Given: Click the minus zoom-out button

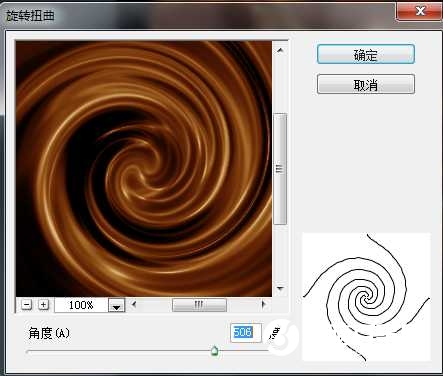Looking at the screenshot, I should [27, 305].
